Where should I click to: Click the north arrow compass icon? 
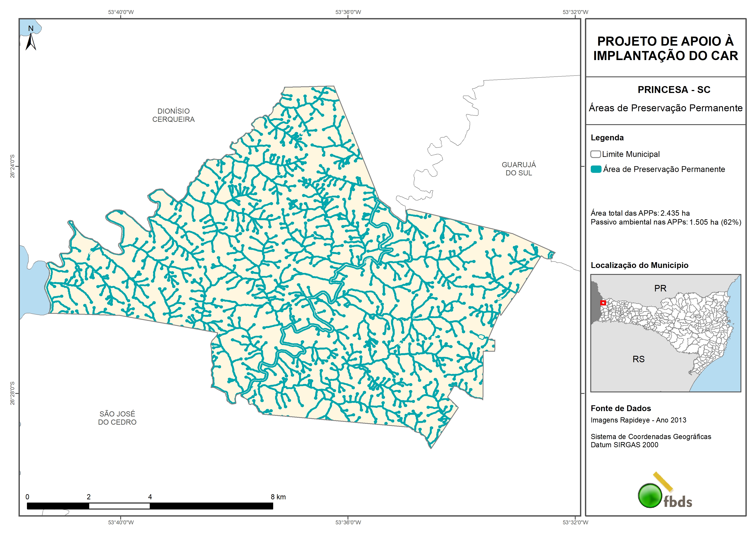[31, 42]
